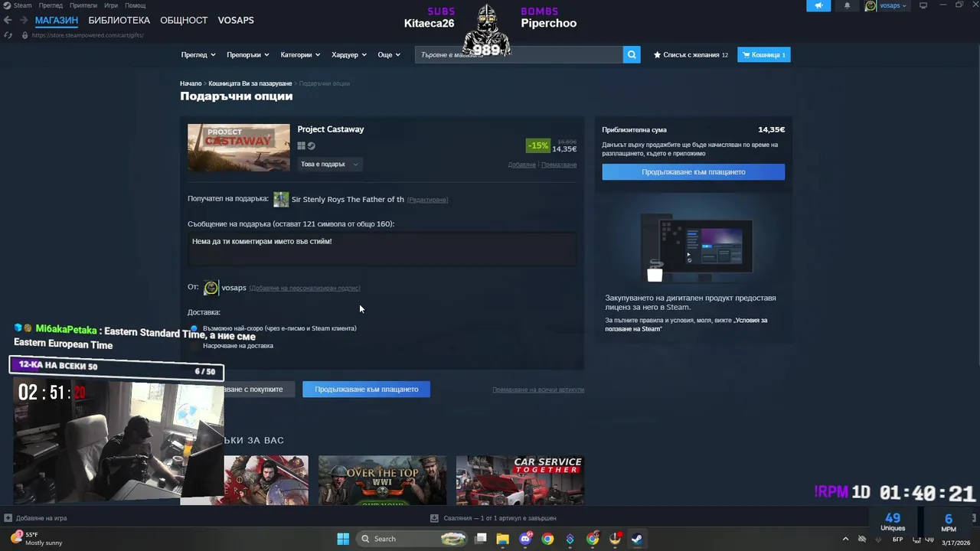This screenshot has height=551, width=980.
Task: Open the 'Условия за ползване на Steam' link
Action: 686,324
